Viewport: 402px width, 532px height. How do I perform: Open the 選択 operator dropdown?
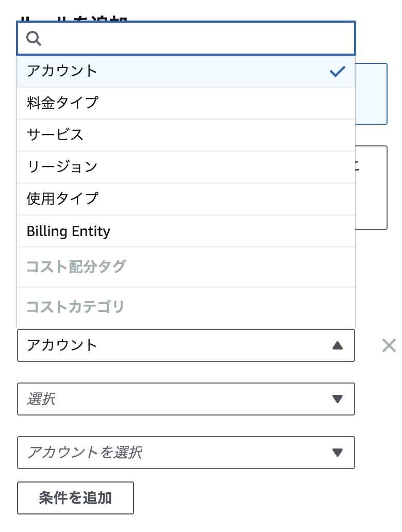coord(186,399)
